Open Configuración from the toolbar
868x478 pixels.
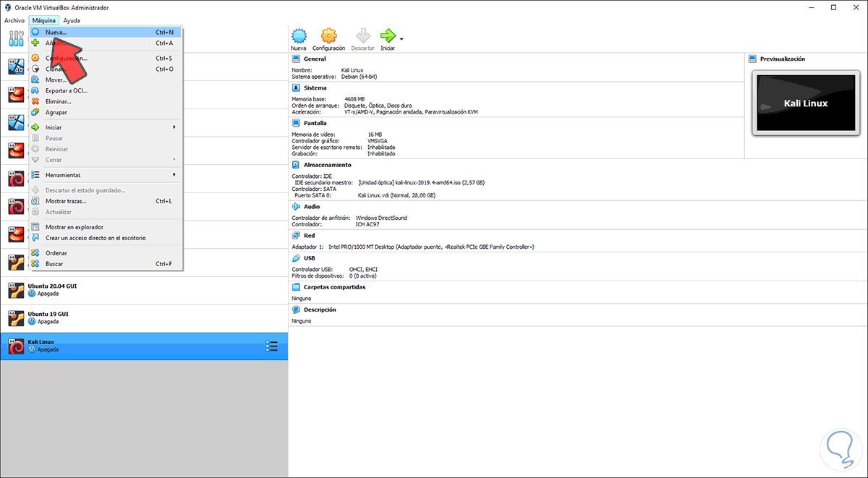[x=328, y=35]
